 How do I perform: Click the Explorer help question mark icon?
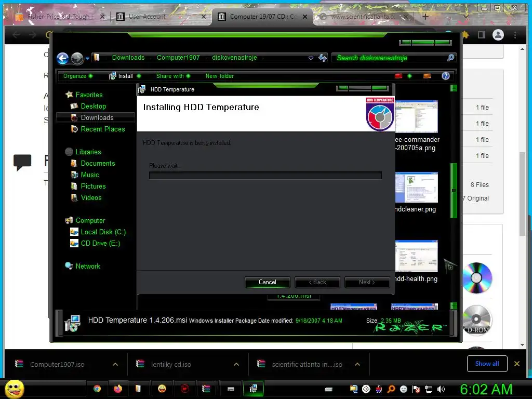point(445,76)
